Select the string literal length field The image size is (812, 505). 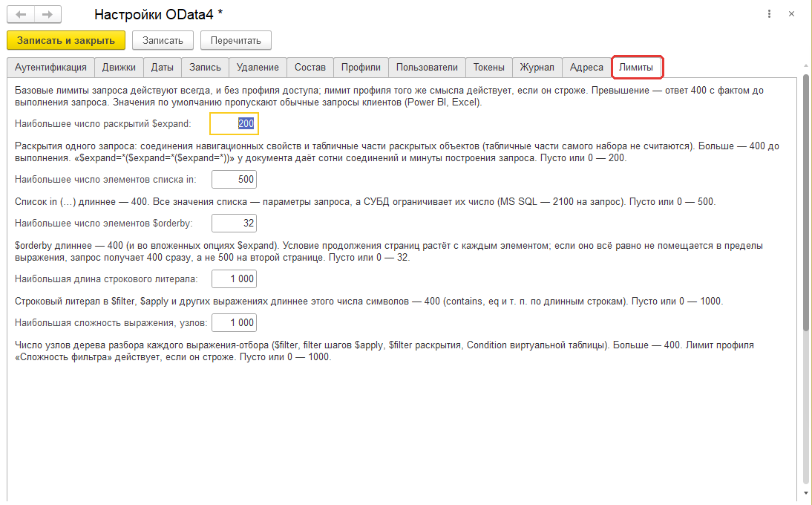pos(234,278)
